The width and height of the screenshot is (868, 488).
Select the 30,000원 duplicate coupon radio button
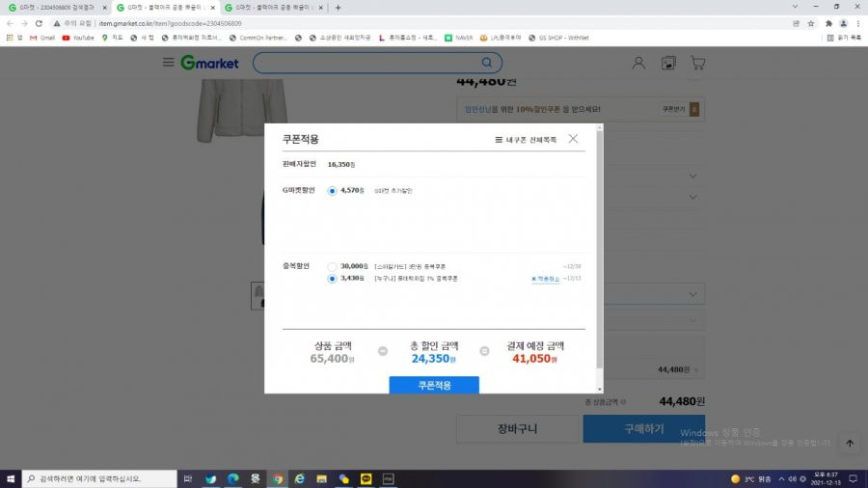click(x=332, y=267)
